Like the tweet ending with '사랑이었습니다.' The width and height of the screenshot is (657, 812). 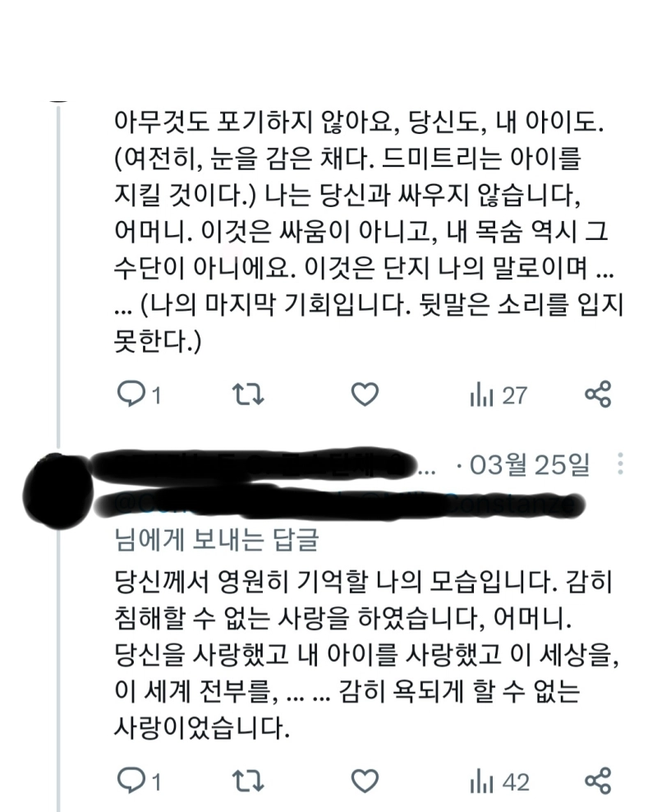365,781
